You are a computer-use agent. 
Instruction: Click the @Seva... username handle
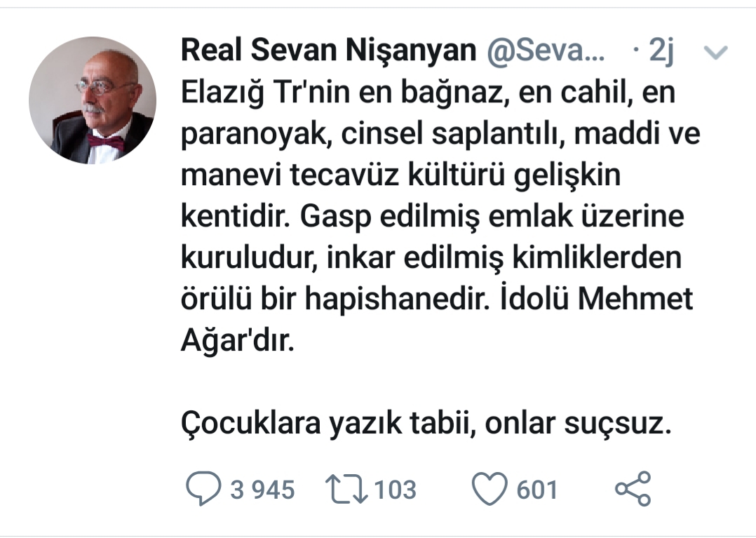(544, 52)
